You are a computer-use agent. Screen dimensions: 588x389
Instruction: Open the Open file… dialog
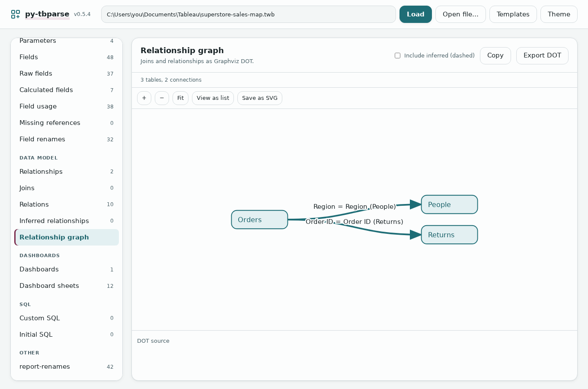[x=460, y=14]
